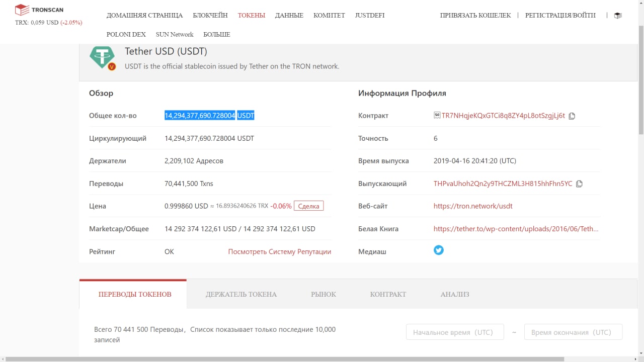Click transfers value 70,441,500 Txns
644x362 pixels.
189,184
